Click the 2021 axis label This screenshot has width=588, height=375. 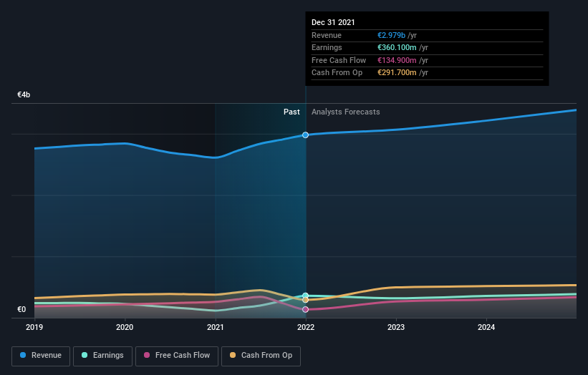click(216, 328)
